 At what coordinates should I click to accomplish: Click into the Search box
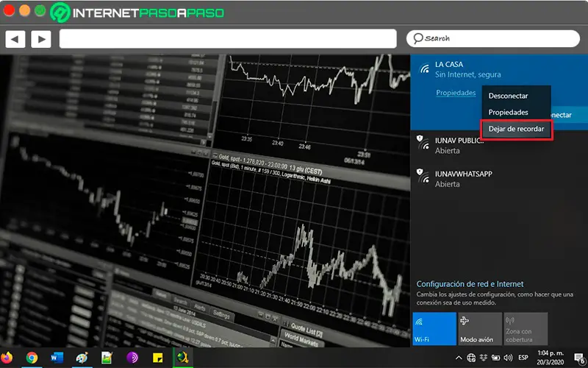pyautogui.click(x=492, y=39)
